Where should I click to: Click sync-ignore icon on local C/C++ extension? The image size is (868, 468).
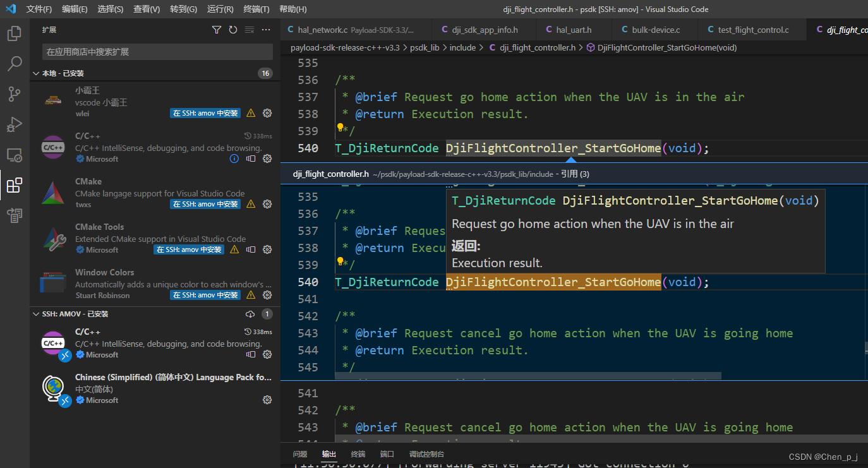tap(251, 159)
